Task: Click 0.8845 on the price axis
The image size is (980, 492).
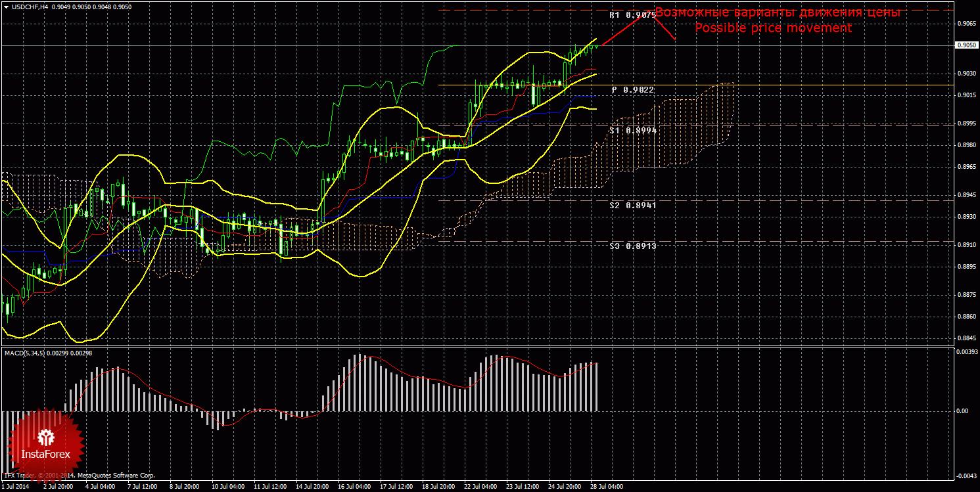Action: point(966,339)
